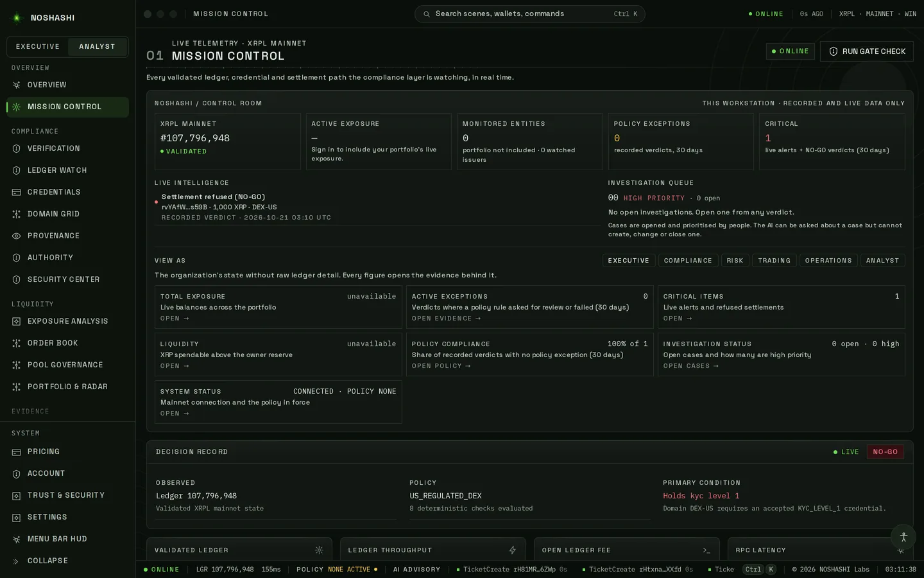Collapse the sidebar navigation
The height and width of the screenshot is (578, 924).
(67, 561)
